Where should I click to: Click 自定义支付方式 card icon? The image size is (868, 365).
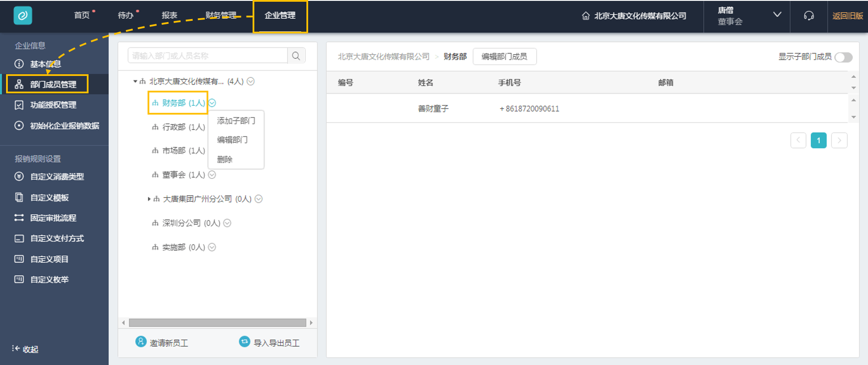click(19, 239)
